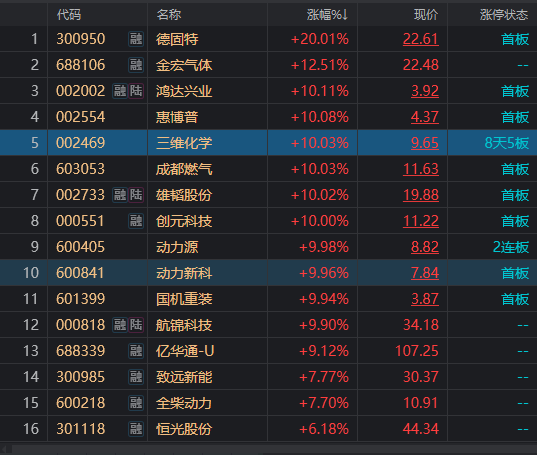Open stock 三维化学 row

click(x=268, y=143)
